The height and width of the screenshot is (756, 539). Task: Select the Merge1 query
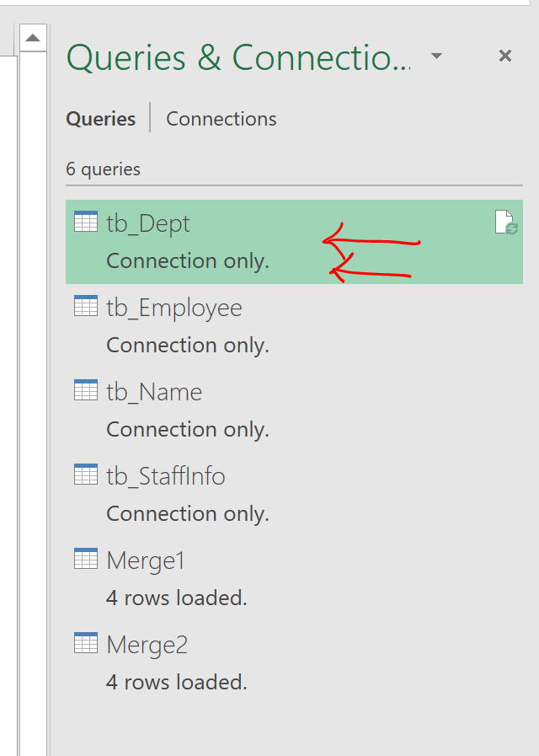point(146,560)
